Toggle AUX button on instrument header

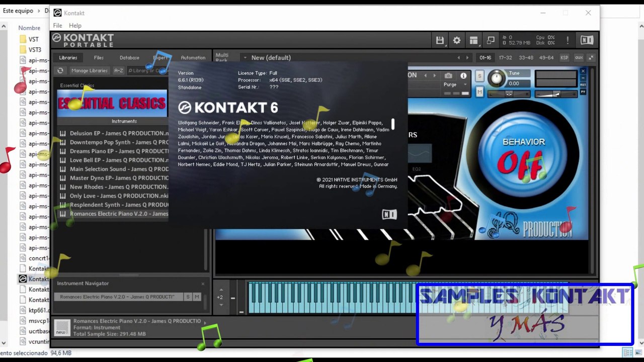point(583,85)
